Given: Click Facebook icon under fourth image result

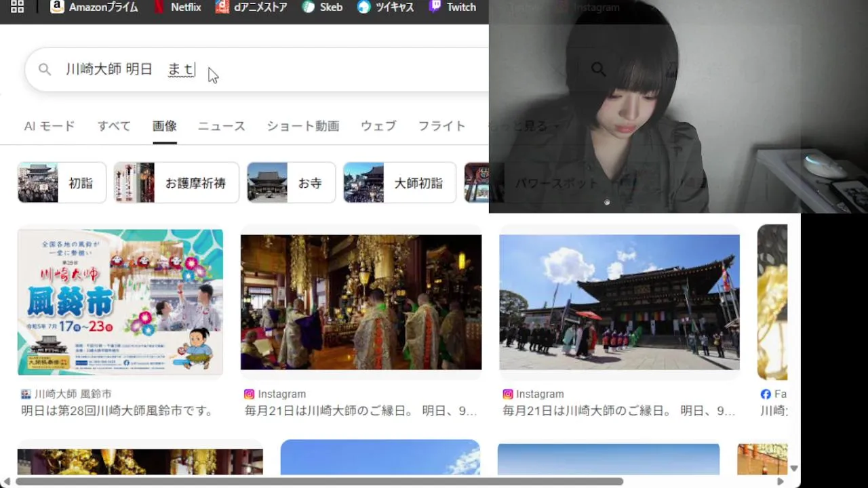Looking at the screenshot, I should (x=766, y=394).
